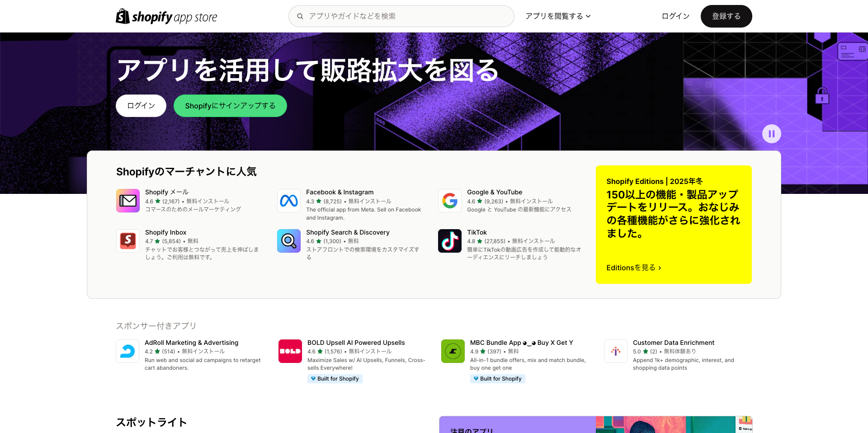Open the AdRoll Marketing app icon
Viewport: 868px width, 433px height.
[x=127, y=351]
